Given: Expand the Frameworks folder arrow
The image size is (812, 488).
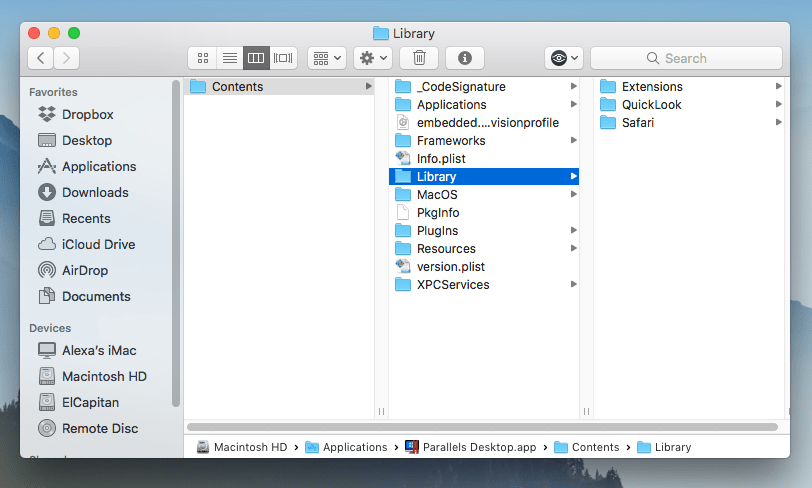Looking at the screenshot, I should (x=573, y=140).
